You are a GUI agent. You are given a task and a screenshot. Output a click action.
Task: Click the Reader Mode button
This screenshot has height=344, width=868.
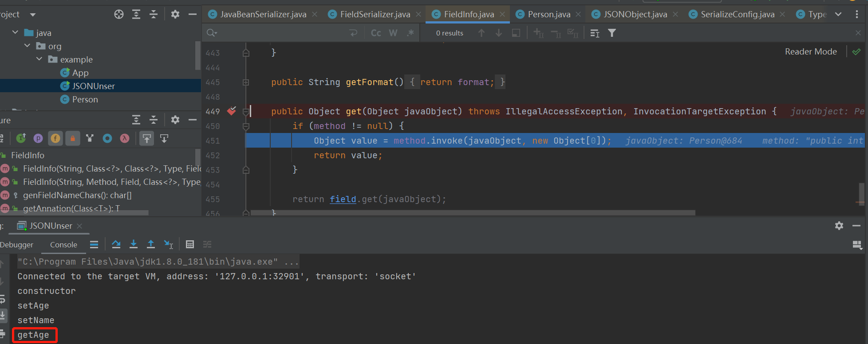click(x=810, y=51)
